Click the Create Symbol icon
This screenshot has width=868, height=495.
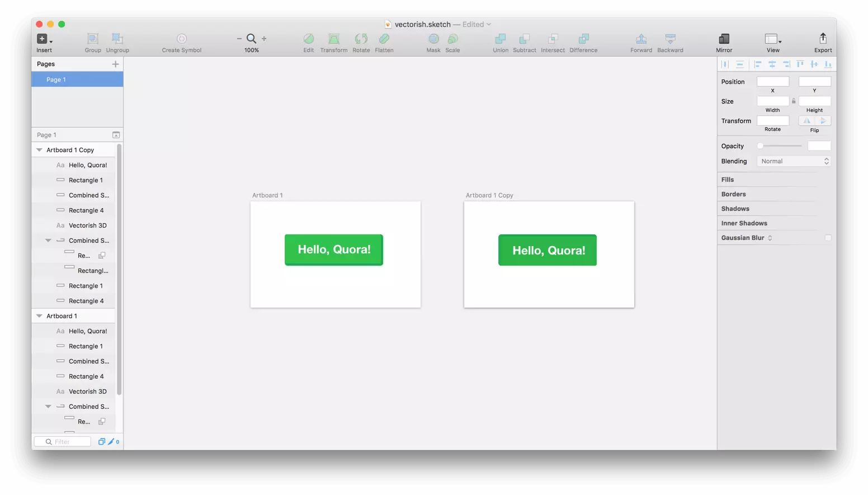click(x=182, y=39)
